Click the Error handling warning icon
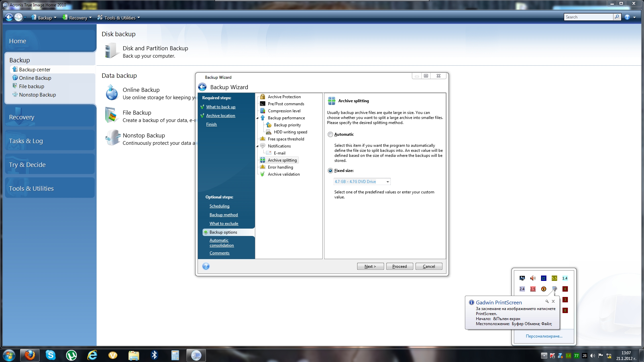The image size is (644, 362). (263, 167)
